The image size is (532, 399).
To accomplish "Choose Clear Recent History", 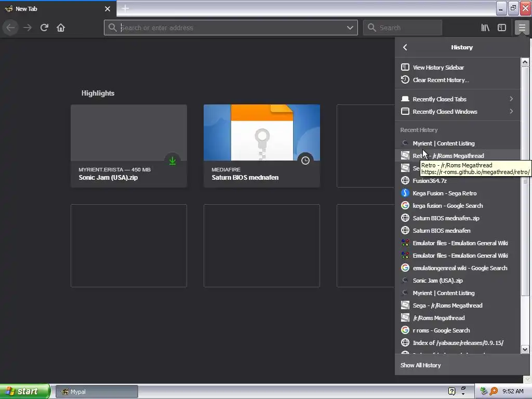I will tap(457, 79).
